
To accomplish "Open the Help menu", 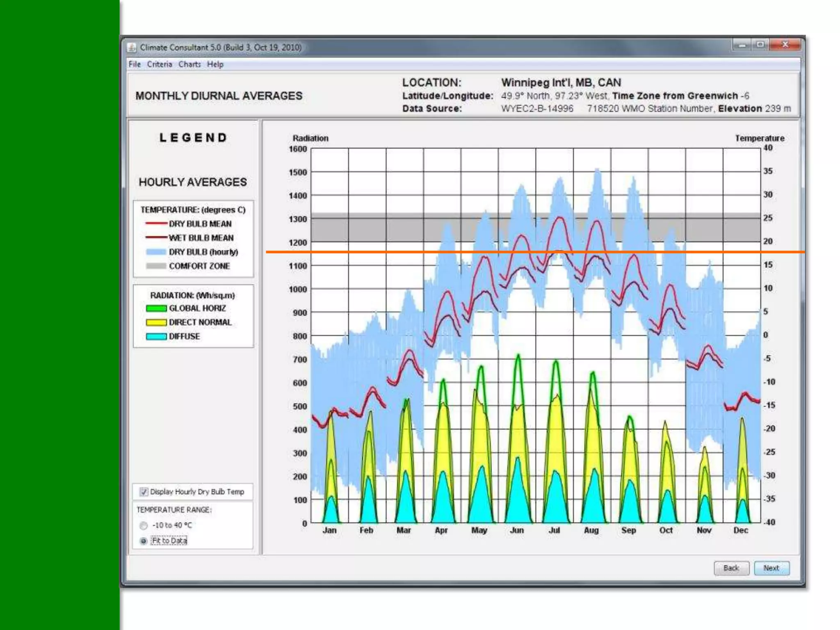I will (215, 64).
